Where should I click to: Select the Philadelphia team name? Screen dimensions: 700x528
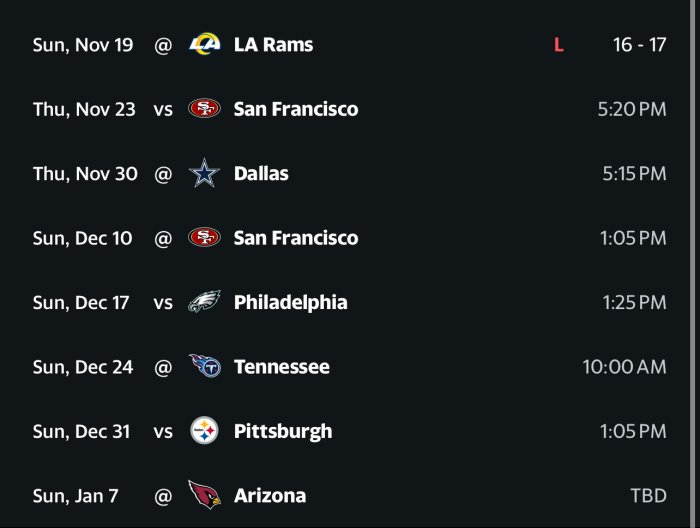(x=290, y=302)
